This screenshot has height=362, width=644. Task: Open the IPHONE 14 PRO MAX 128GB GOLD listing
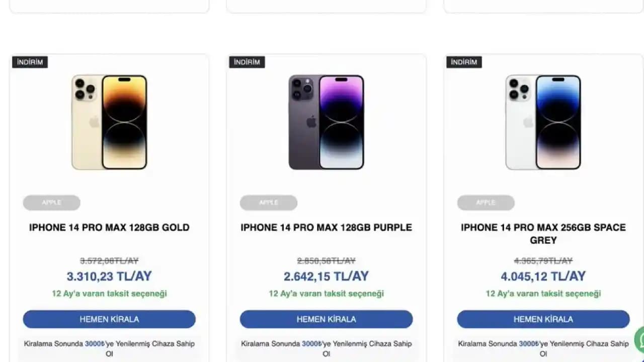point(109,227)
